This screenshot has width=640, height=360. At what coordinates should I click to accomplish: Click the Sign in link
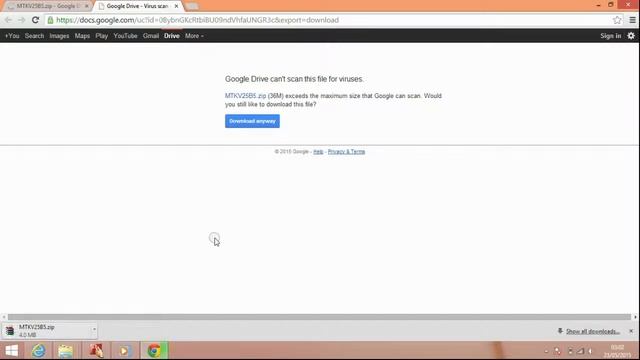point(611,36)
